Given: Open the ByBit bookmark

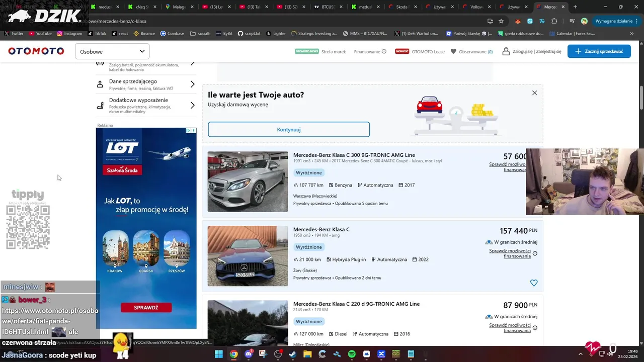Looking at the screenshot, I should [224, 34].
